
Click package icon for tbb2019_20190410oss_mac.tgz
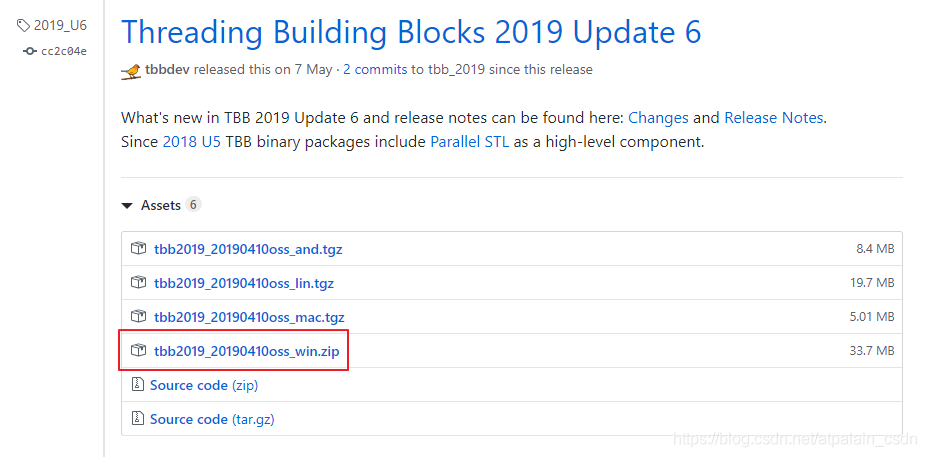point(138,317)
